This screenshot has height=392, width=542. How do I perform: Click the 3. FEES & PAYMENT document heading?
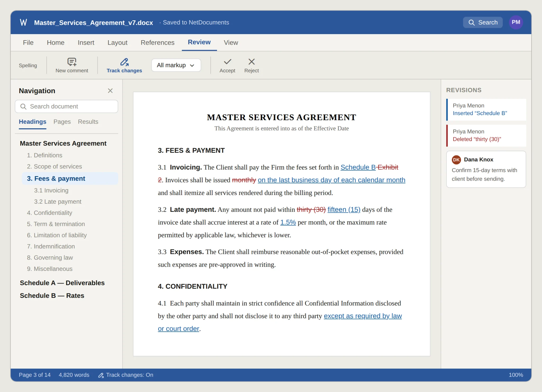coord(191,151)
